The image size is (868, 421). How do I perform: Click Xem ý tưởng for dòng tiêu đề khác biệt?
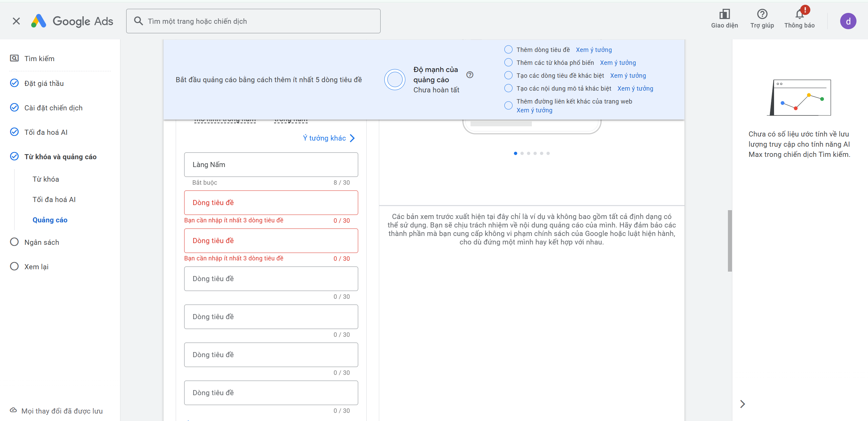[x=628, y=75]
